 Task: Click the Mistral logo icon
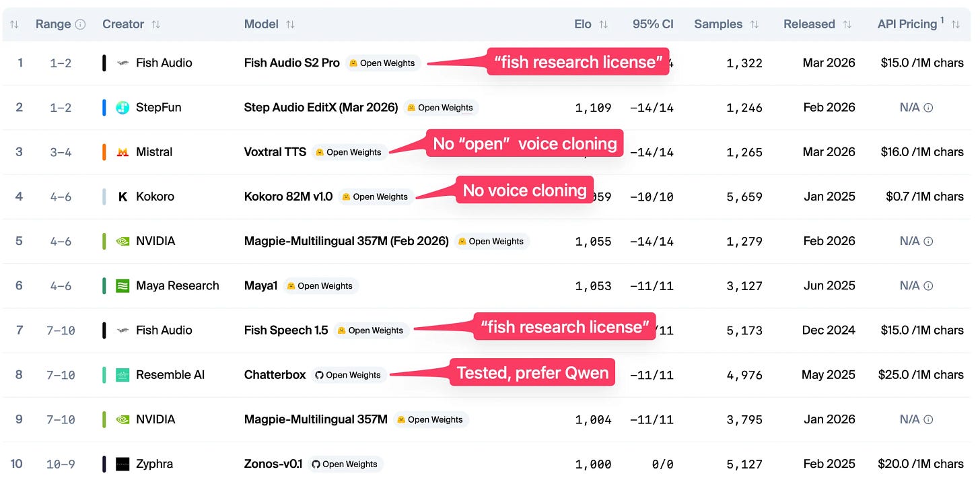click(x=123, y=152)
